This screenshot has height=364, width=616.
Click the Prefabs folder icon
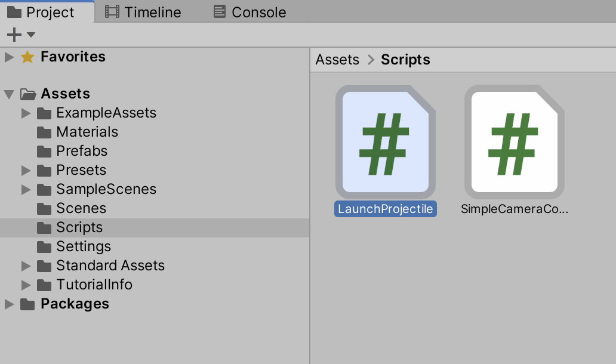coord(44,151)
